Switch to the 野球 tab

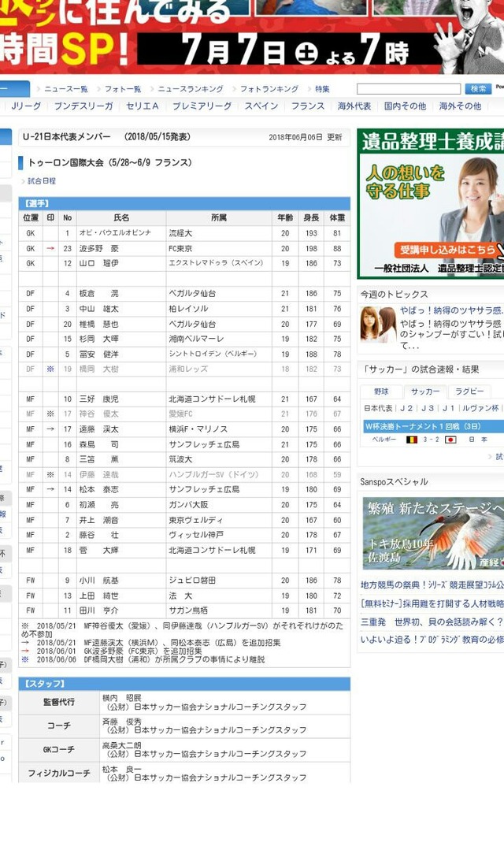[382, 392]
